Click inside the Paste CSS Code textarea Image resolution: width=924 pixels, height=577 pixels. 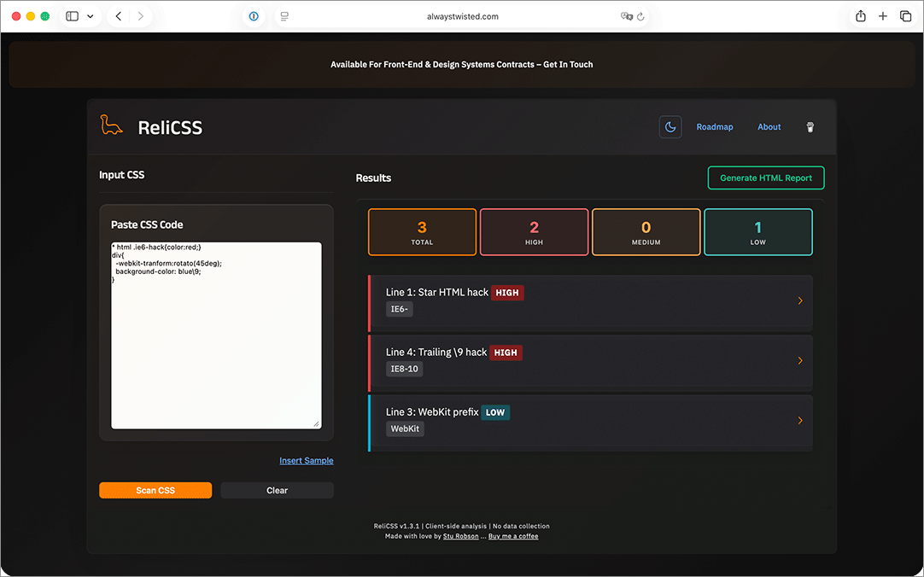(216, 335)
